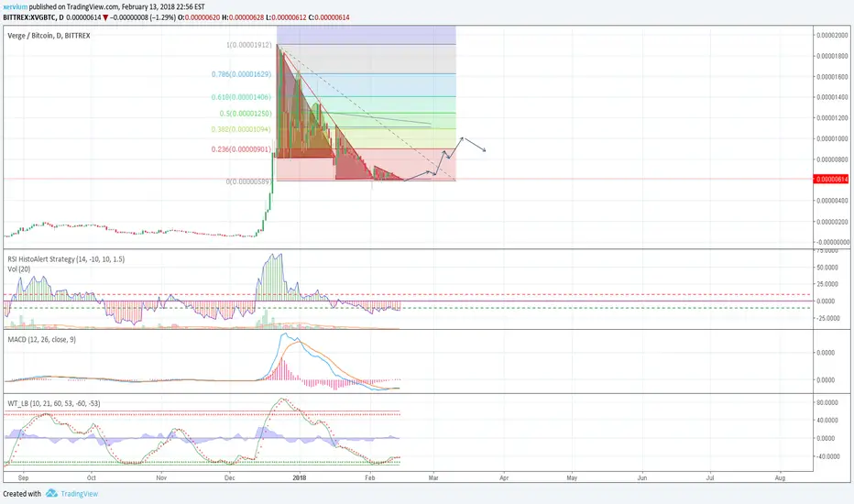Click the 0.00001800 price axis label
The width and height of the screenshot is (854, 504).
click(x=832, y=56)
